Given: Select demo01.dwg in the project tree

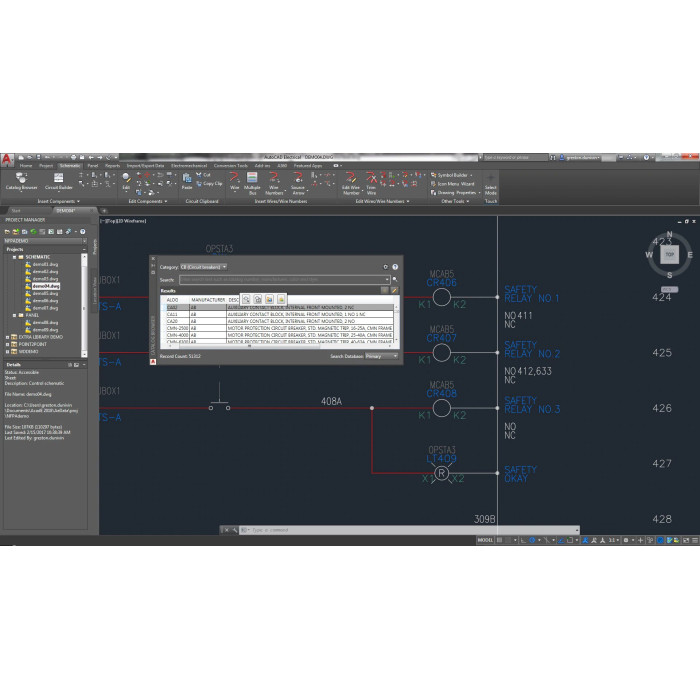Looking at the screenshot, I should pyautogui.click(x=45, y=264).
